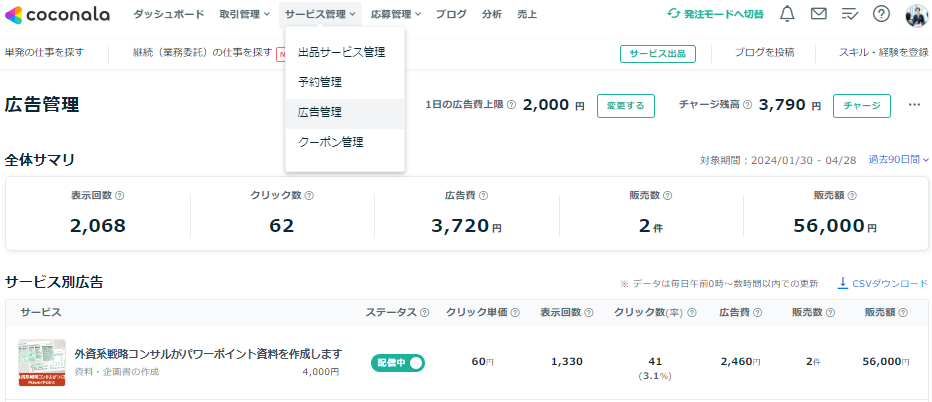The width and height of the screenshot is (932, 402).
Task: Click help icon next to チャージ残高
Action: pyautogui.click(x=747, y=105)
